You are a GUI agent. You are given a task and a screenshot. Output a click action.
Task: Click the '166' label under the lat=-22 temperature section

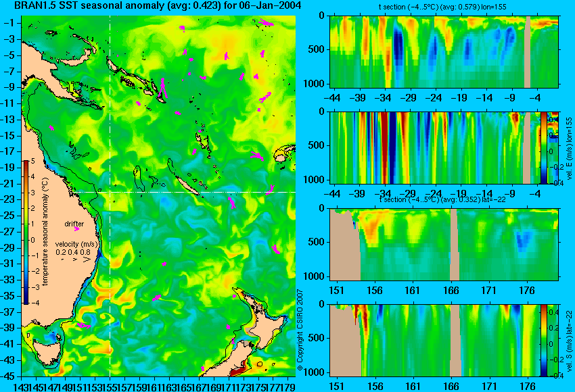[451, 291]
